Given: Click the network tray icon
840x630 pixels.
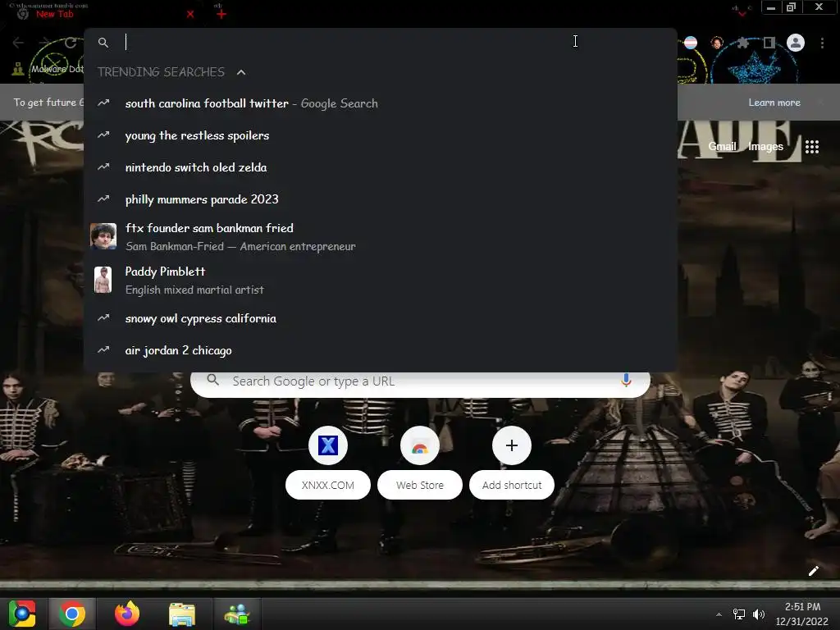Looking at the screenshot, I should coord(739,614).
